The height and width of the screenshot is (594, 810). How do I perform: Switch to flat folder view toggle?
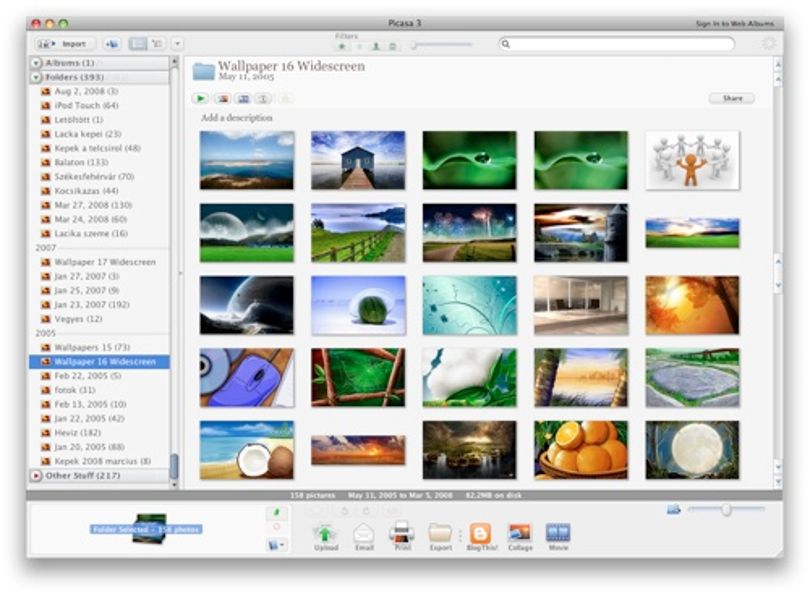click(x=137, y=44)
